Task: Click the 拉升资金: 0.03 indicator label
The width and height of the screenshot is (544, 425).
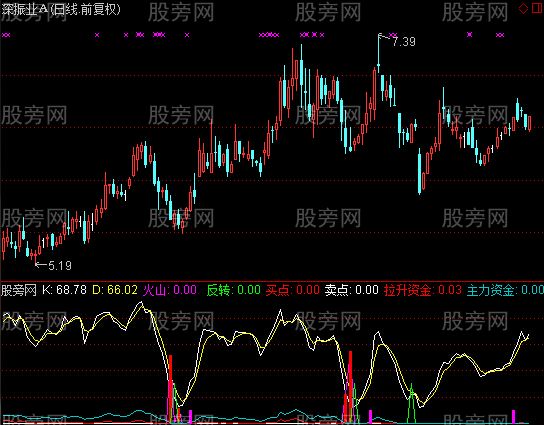Action: (x=423, y=290)
